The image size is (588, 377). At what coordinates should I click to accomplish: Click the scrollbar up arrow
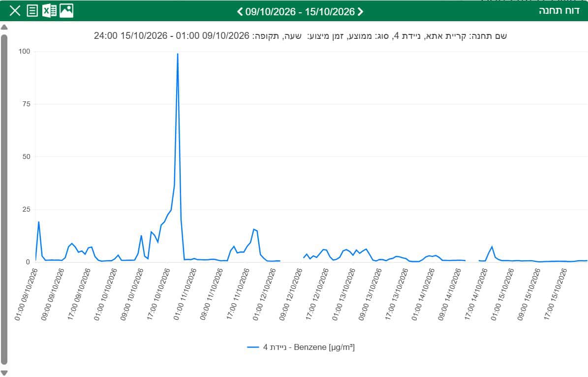point(4,27)
